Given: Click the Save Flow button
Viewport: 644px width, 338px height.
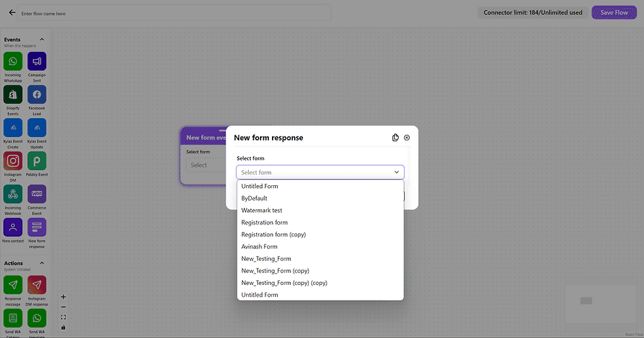Looking at the screenshot, I should tap(614, 12).
